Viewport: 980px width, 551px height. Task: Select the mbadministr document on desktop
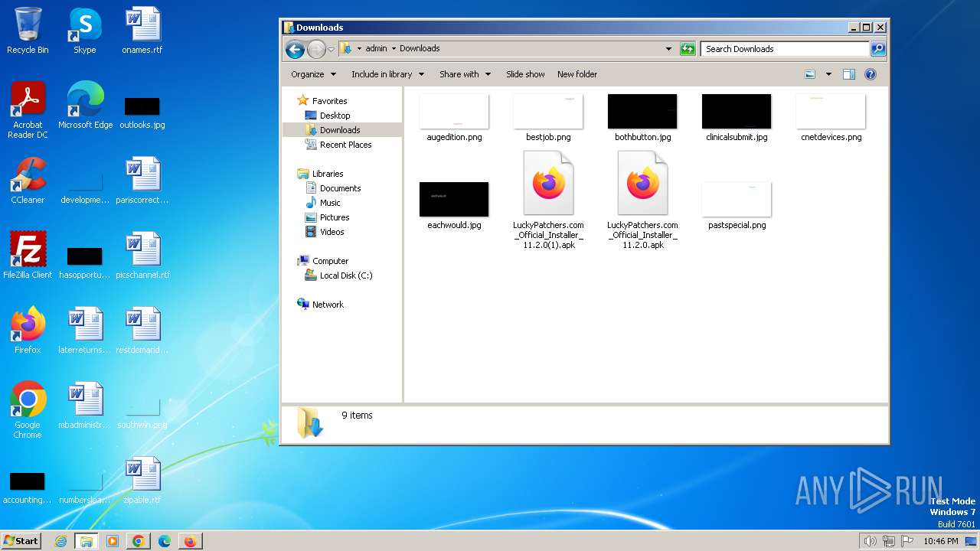click(85, 406)
